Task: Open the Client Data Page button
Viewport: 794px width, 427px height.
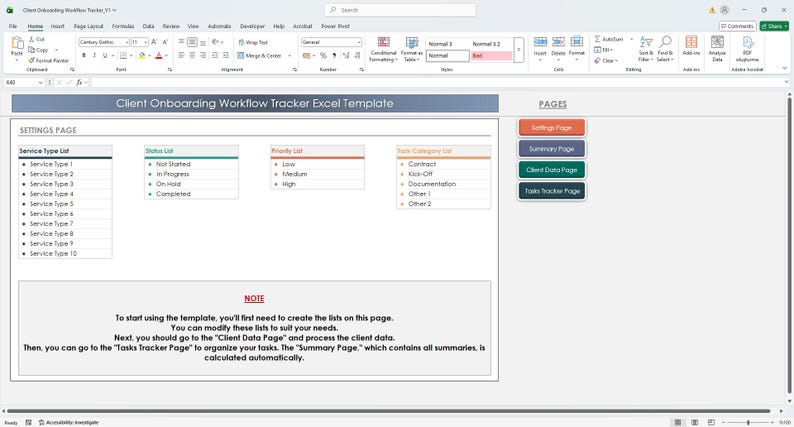Action: pyautogui.click(x=551, y=170)
